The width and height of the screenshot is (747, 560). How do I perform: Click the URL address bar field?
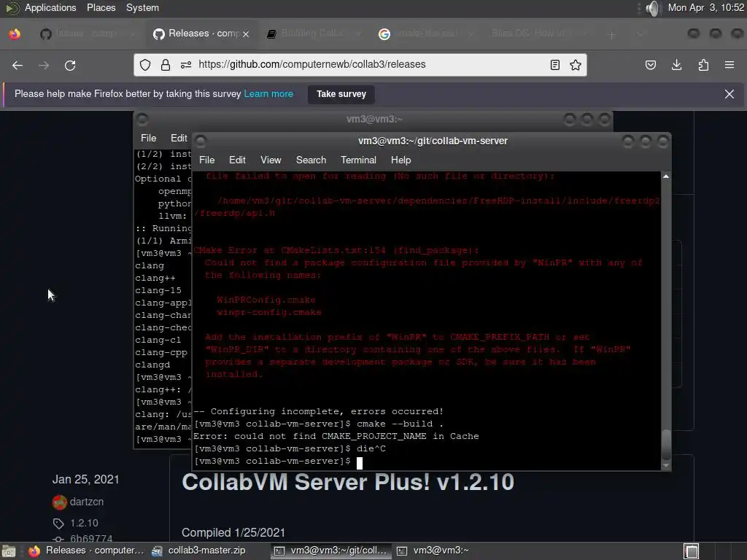coord(360,65)
